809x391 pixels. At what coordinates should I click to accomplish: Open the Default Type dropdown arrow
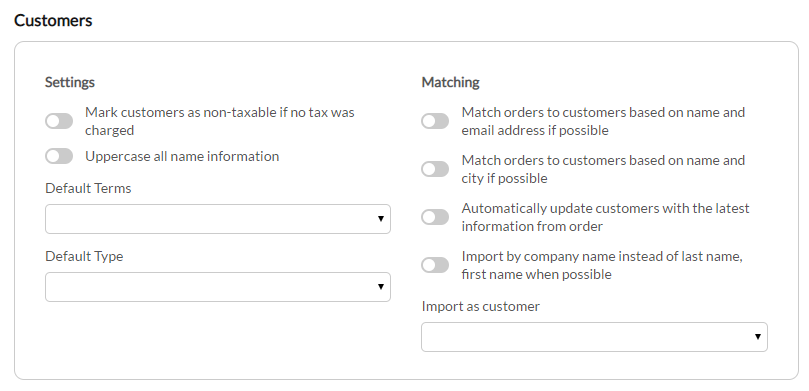click(x=381, y=287)
